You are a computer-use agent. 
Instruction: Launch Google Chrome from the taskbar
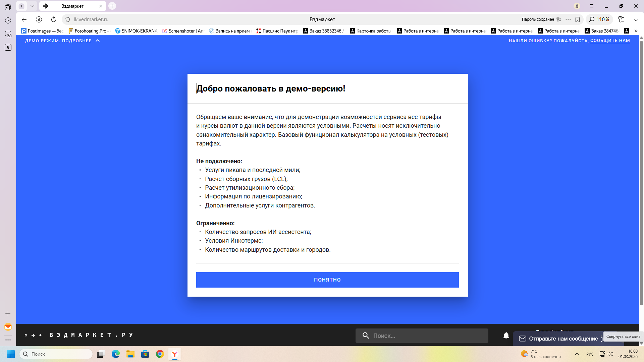coord(160,354)
